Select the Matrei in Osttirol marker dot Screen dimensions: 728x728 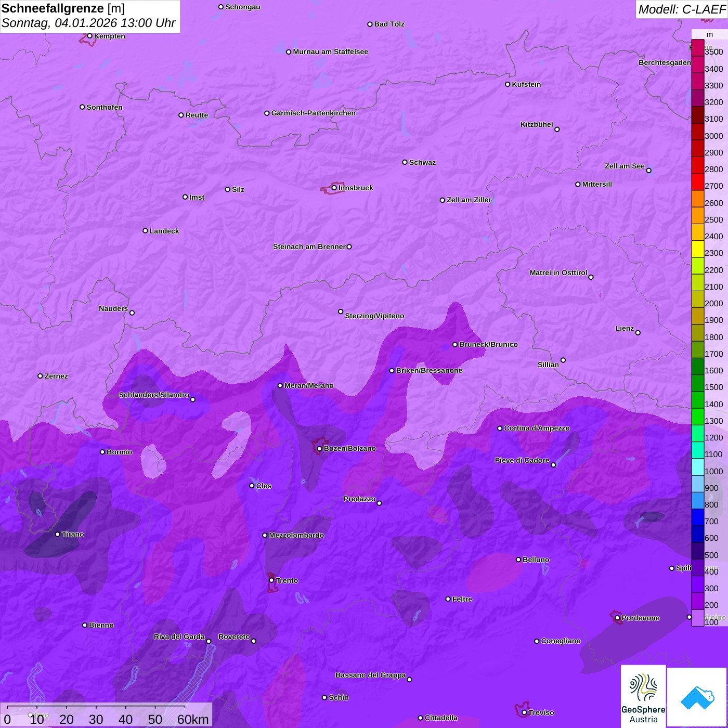591,277
